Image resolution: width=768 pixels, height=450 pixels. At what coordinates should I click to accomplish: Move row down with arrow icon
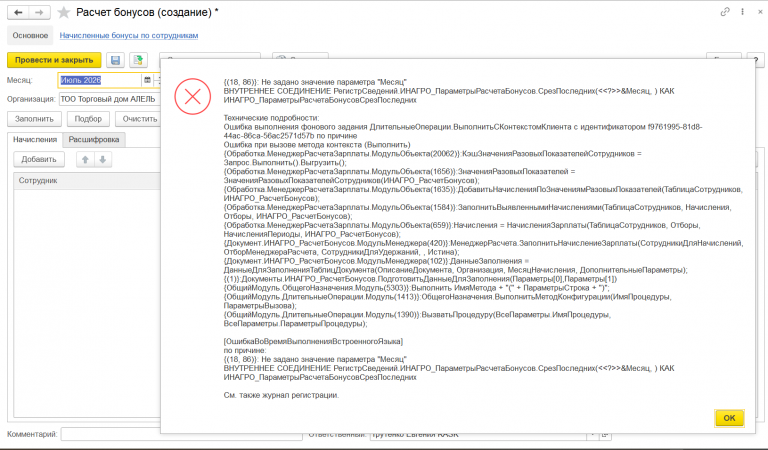pos(103,160)
